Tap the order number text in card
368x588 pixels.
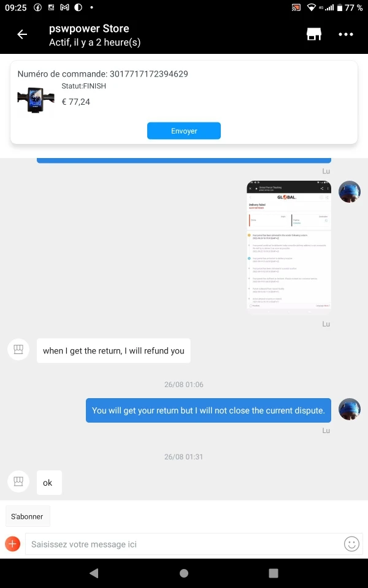click(x=103, y=74)
